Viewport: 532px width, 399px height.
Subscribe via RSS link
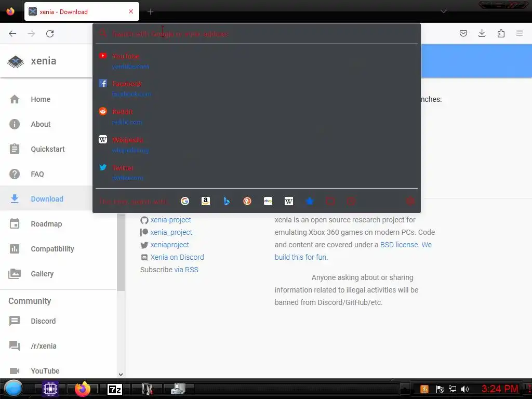(x=187, y=270)
